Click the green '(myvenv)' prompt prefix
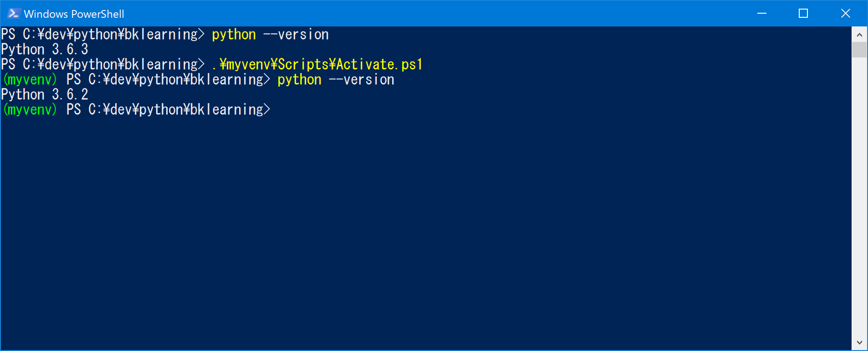Viewport: 868px width, 351px height. point(29,79)
